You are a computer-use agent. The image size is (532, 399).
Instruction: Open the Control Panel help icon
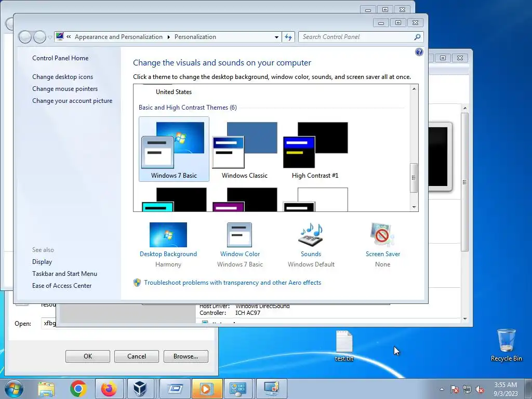pyautogui.click(x=419, y=52)
